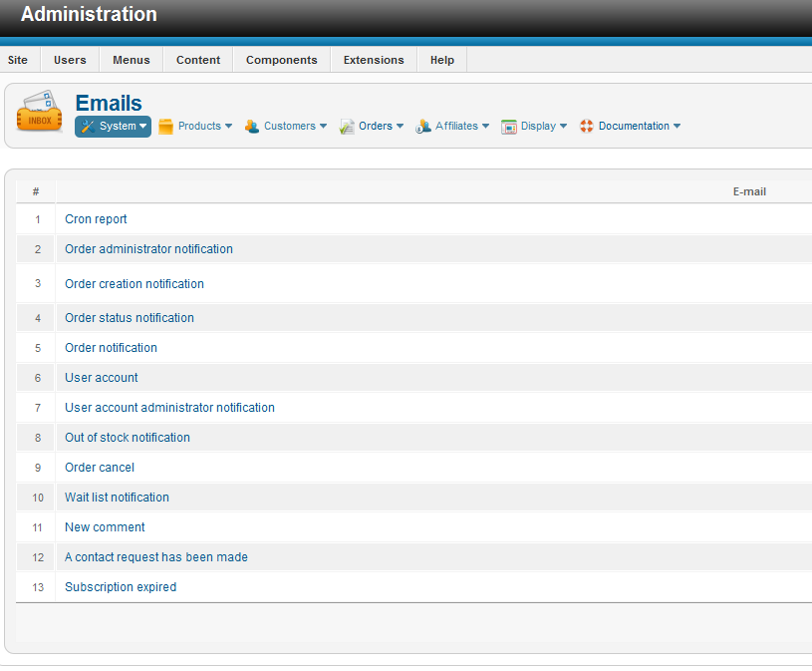The width and height of the screenshot is (812, 671).
Task: Open the Users menu
Action: point(70,60)
